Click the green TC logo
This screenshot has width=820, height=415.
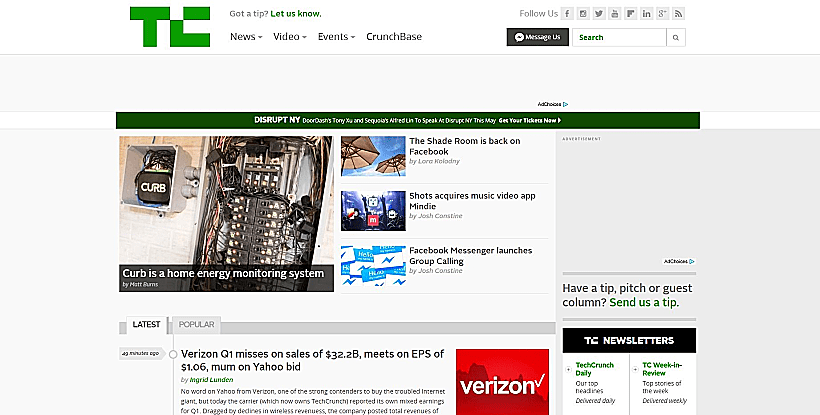point(170,27)
